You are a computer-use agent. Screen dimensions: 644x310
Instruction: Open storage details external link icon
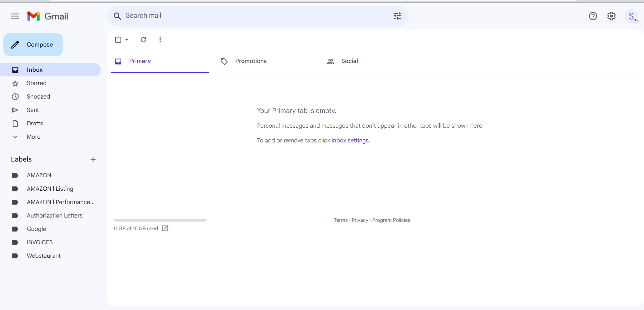165,228
